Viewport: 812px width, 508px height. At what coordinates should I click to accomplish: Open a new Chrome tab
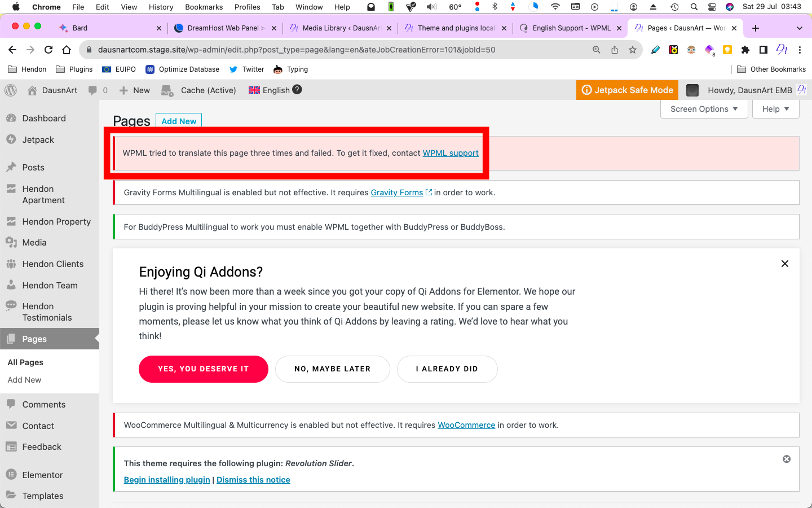click(x=756, y=28)
